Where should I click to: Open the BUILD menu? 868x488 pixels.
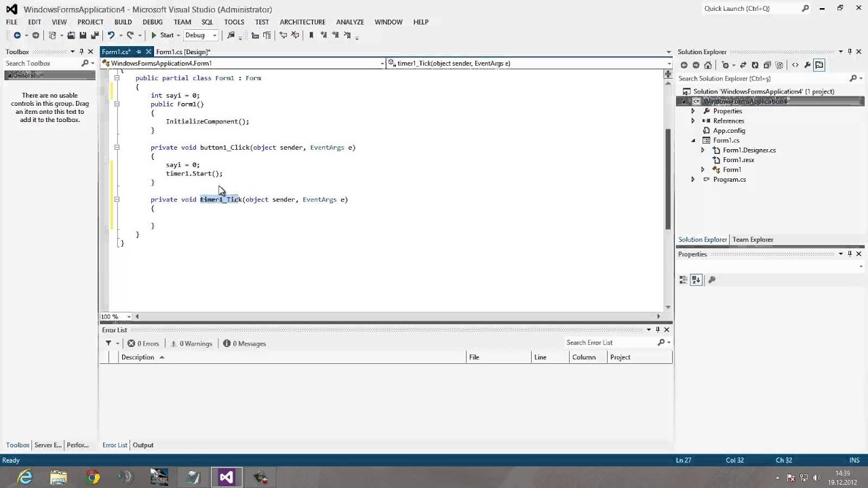click(x=123, y=22)
